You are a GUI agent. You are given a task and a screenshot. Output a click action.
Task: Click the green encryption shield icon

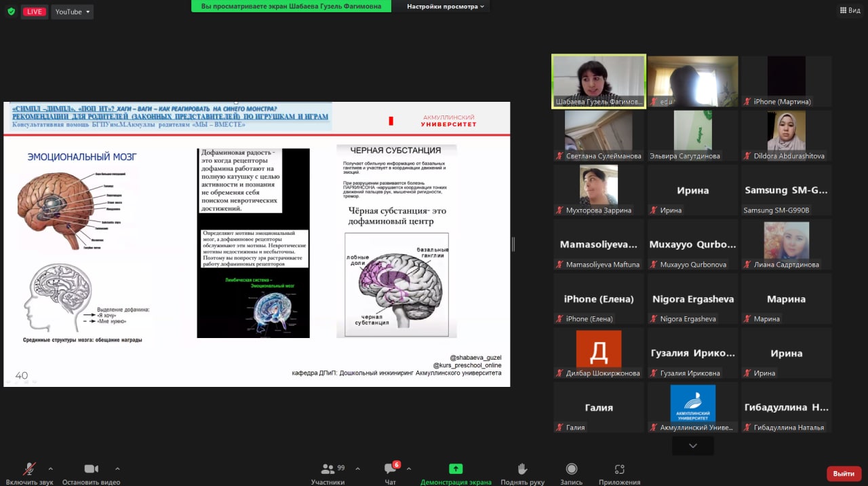[x=10, y=12]
